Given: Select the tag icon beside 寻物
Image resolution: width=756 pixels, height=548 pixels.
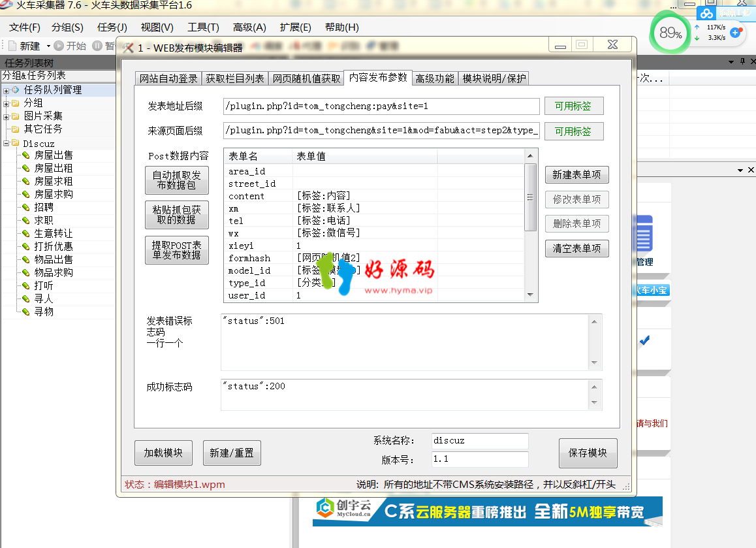Looking at the screenshot, I should click(26, 312).
